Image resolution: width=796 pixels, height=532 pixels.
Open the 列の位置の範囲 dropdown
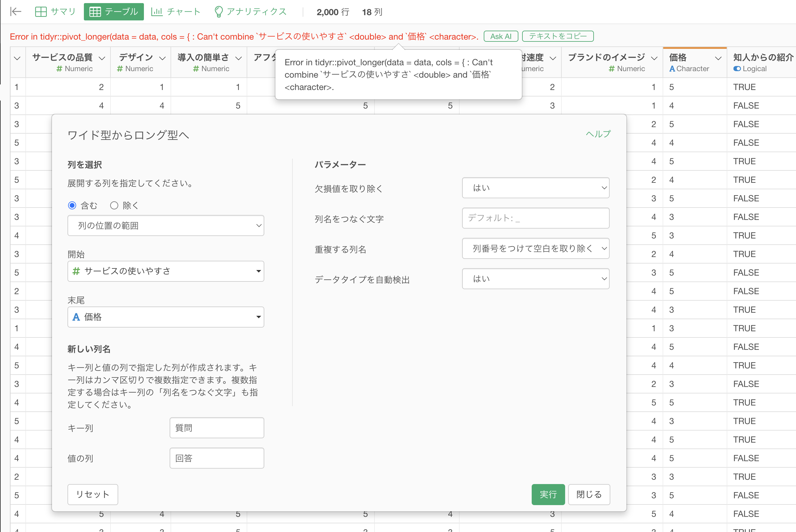click(166, 225)
